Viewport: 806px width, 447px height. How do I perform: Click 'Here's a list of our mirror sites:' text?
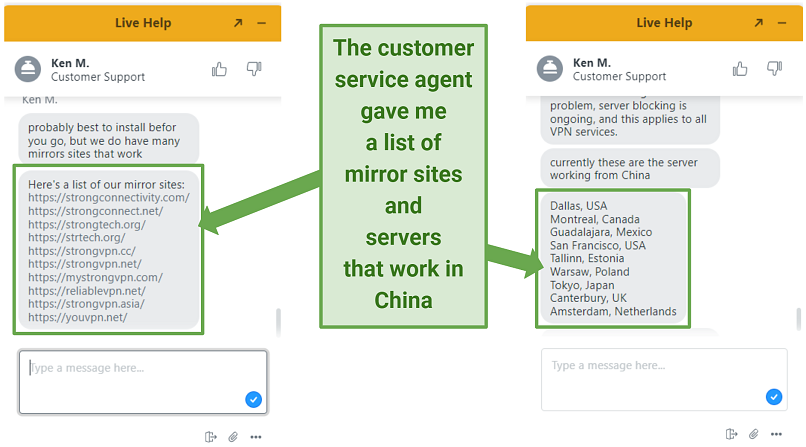coord(106,184)
